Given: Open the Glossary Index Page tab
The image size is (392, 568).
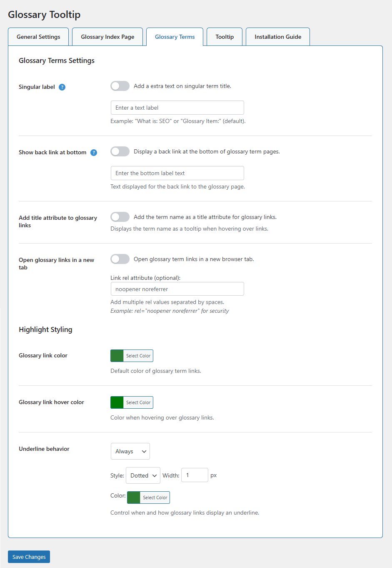Looking at the screenshot, I should pyautogui.click(x=107, y=37).
